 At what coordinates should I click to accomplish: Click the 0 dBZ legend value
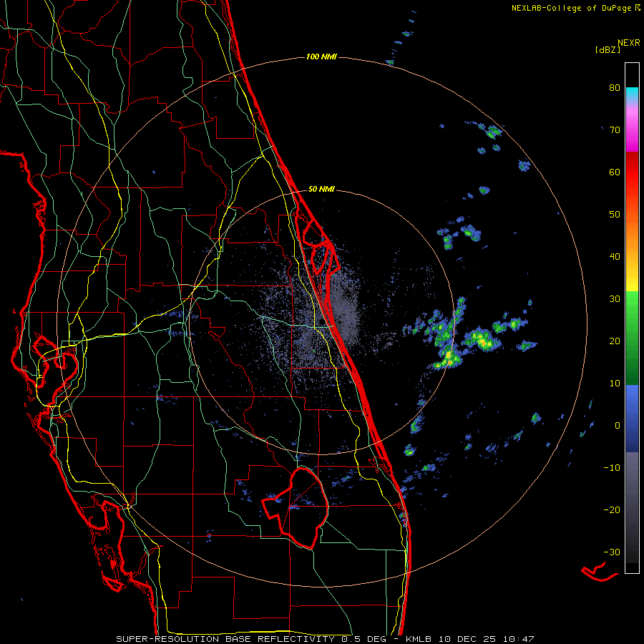point(618,426)
